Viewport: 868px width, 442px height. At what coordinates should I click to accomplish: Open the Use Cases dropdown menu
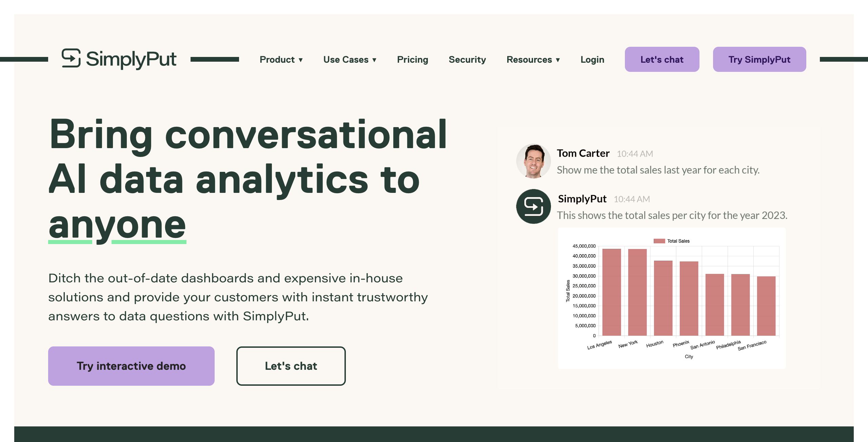[350, 60]
